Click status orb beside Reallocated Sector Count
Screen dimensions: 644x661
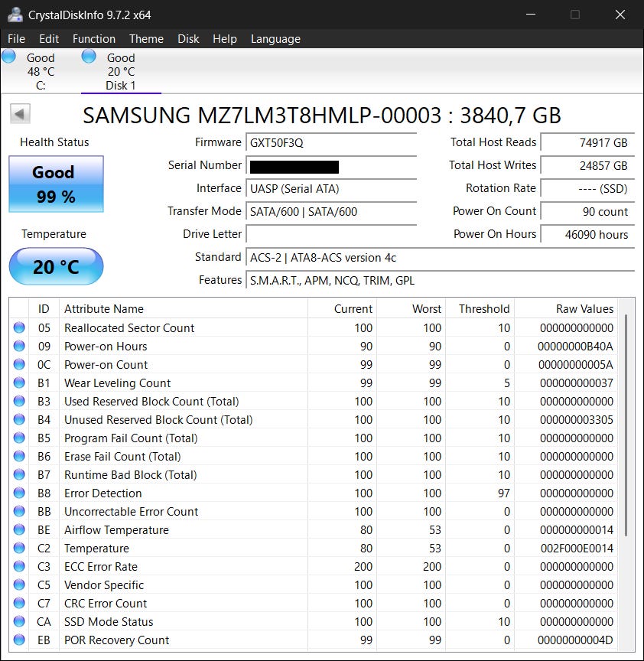pyautogui.click(x=19, y=328)
